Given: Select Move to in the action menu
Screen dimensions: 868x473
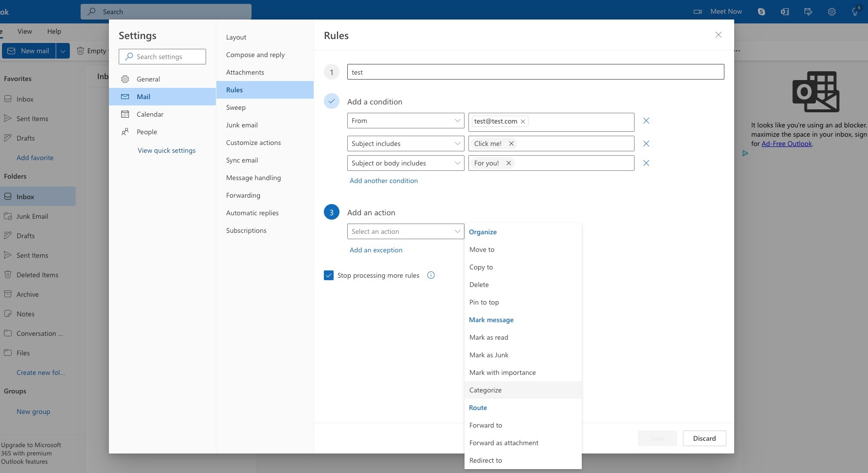Looking at the screenshot, I should coord(482,249).
